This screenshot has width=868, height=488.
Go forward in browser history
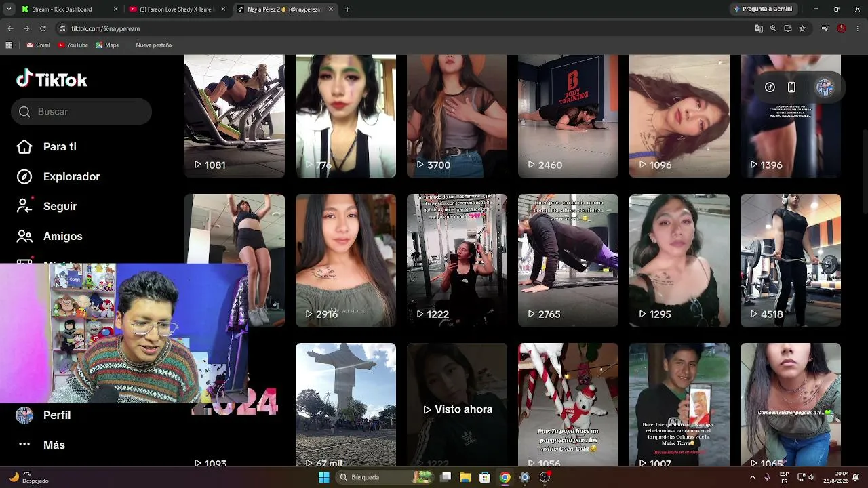coord(26,28)
